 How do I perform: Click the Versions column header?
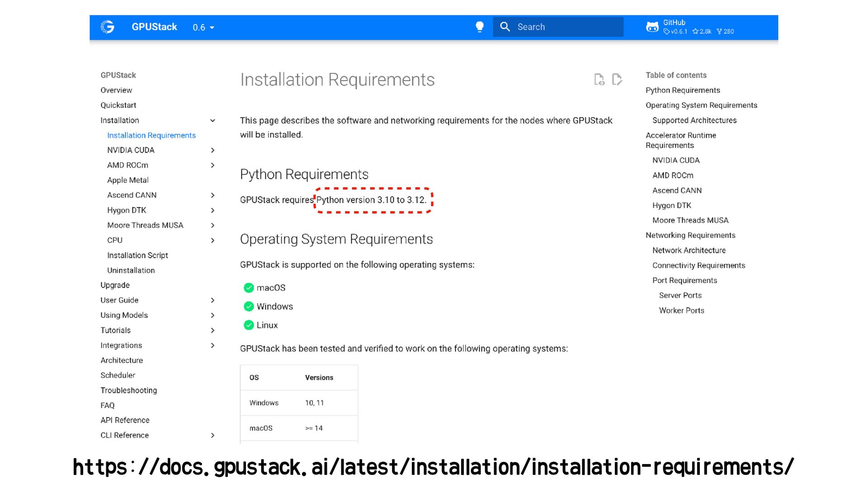(319, 378)
